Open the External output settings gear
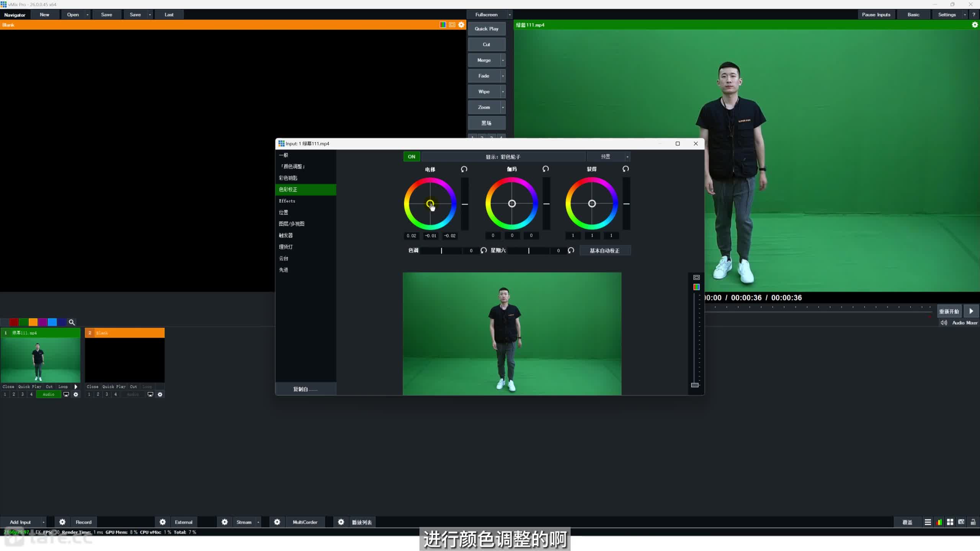 point(163,522)
